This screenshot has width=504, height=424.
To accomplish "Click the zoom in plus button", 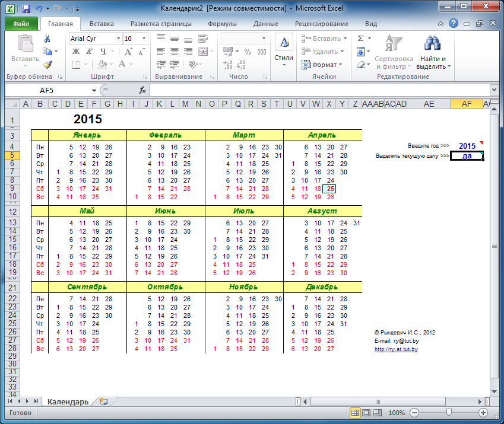I will (x=483, y=413).
